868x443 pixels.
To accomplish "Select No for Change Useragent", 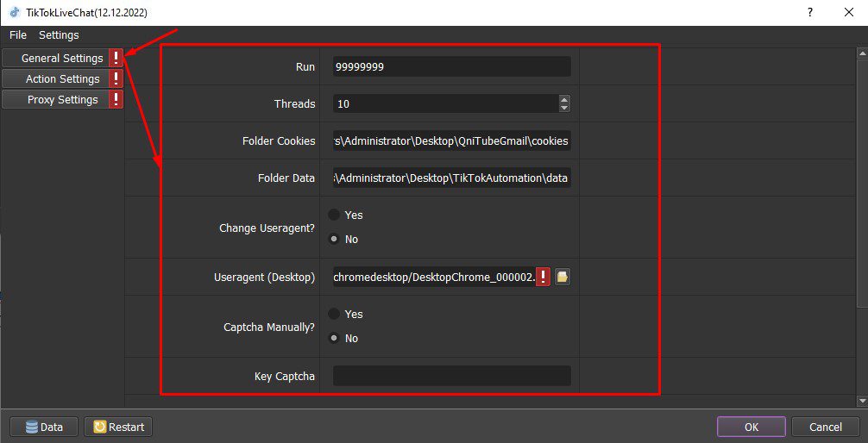I will 334,239.
